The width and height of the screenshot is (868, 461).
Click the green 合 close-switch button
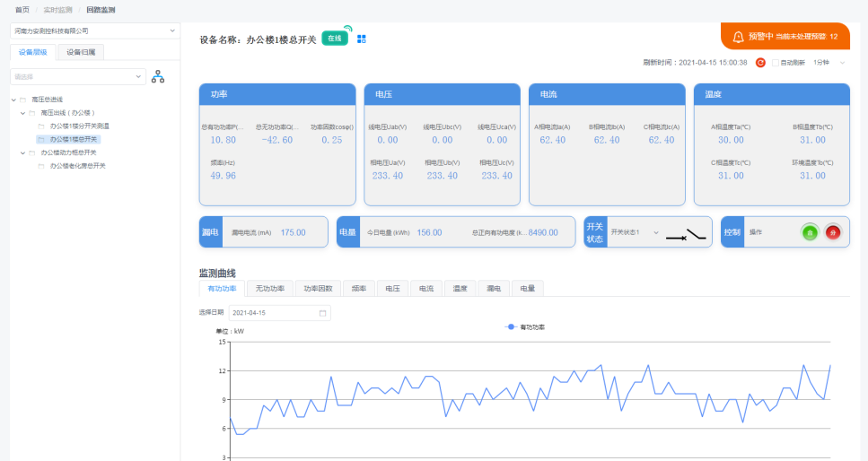pyautogui.click(x=810, y=232)
